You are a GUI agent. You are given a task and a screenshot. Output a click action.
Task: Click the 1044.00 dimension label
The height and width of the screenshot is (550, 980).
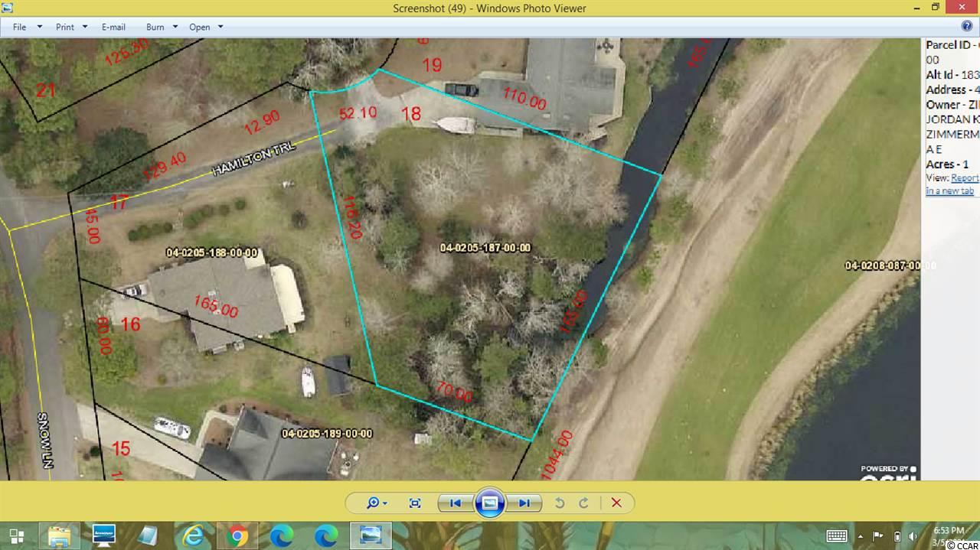click(557, 454)
